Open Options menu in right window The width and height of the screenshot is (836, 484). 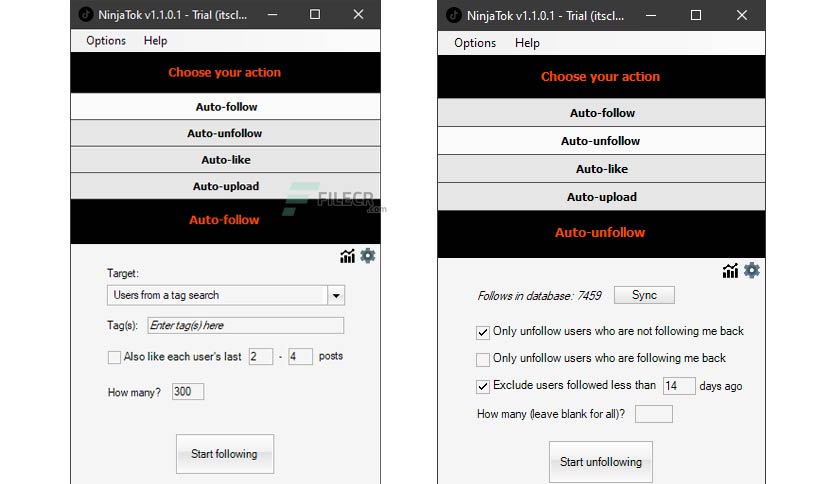pyautogui.click(x=475, y=43)
